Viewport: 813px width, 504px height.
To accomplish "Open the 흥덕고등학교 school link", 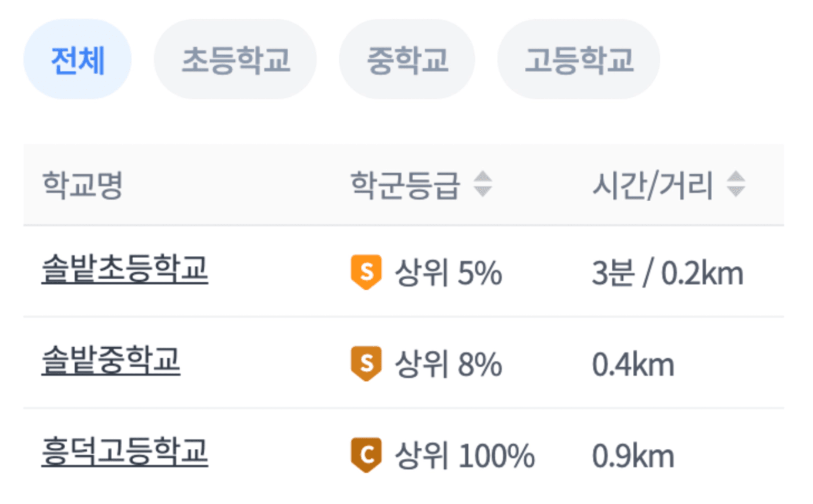I will point(124,454).
